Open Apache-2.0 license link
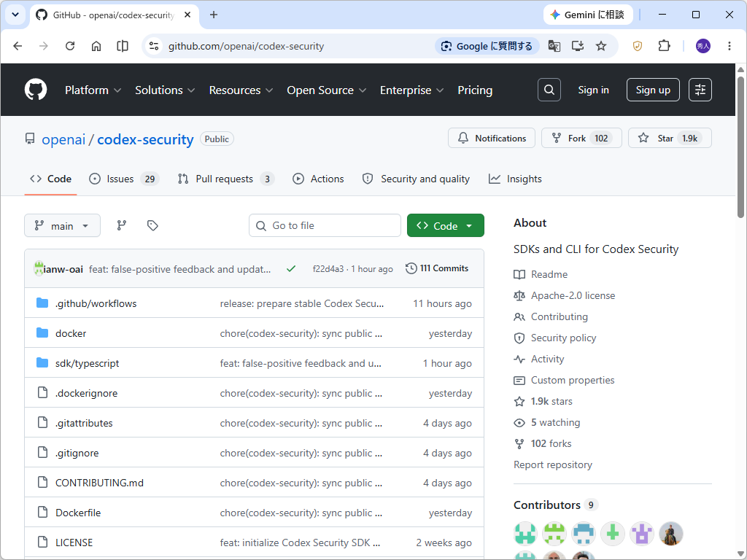 pos(573,295)
